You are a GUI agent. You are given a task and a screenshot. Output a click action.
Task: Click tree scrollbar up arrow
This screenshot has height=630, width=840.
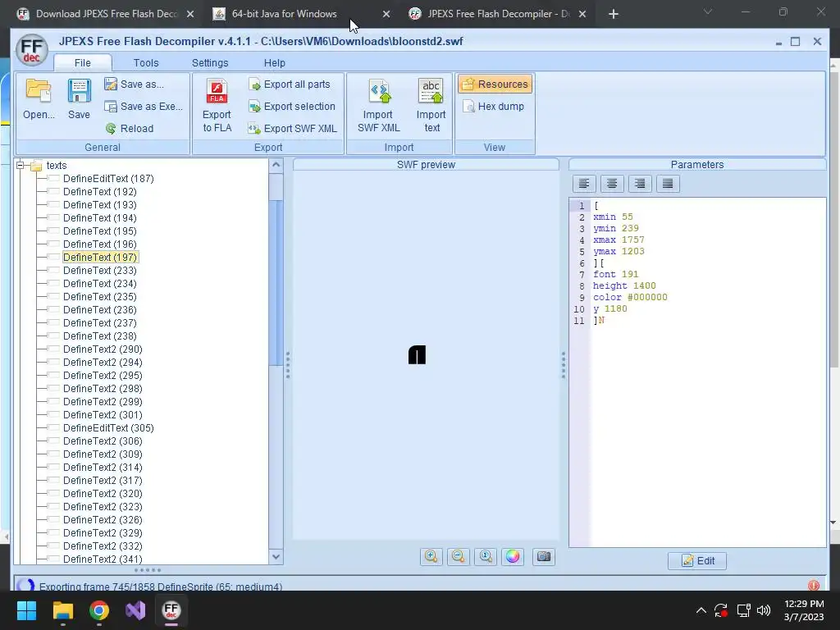(276, 165)
